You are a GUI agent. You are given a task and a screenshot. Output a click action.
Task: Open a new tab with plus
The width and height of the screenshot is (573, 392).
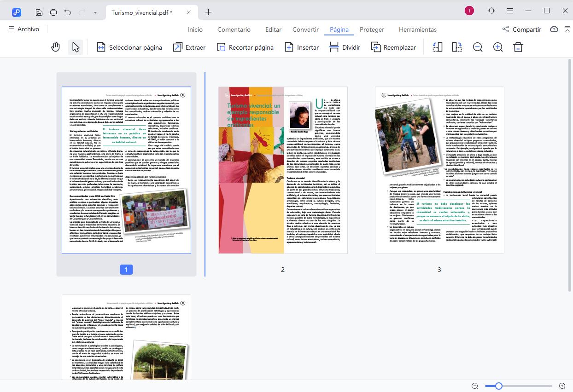point(208,12)
